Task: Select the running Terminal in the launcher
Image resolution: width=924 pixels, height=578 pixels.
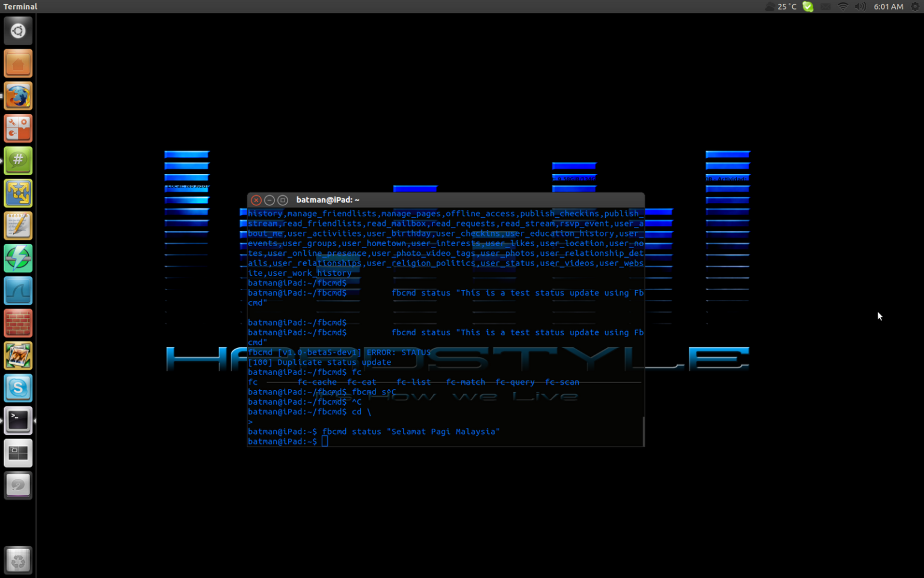Action: click(x=18, y=420)
